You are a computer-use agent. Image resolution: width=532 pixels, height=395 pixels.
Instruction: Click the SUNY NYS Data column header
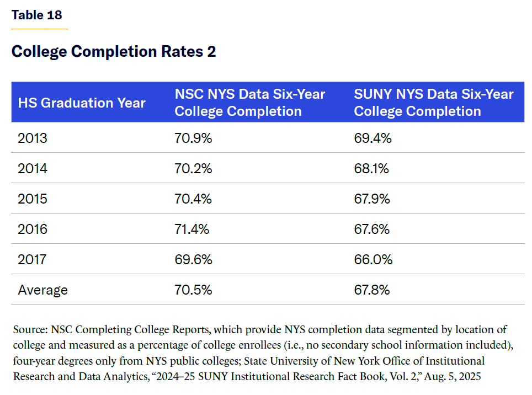(433, 103)
